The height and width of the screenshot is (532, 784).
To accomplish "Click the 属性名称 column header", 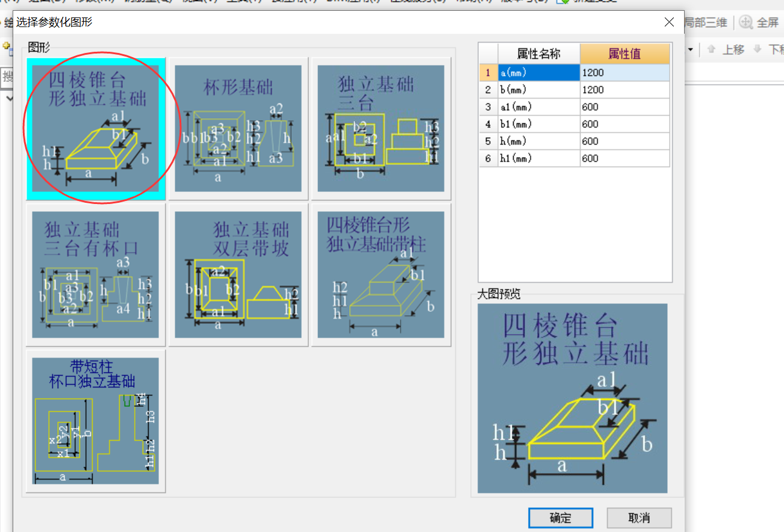I will coord(539,54).
